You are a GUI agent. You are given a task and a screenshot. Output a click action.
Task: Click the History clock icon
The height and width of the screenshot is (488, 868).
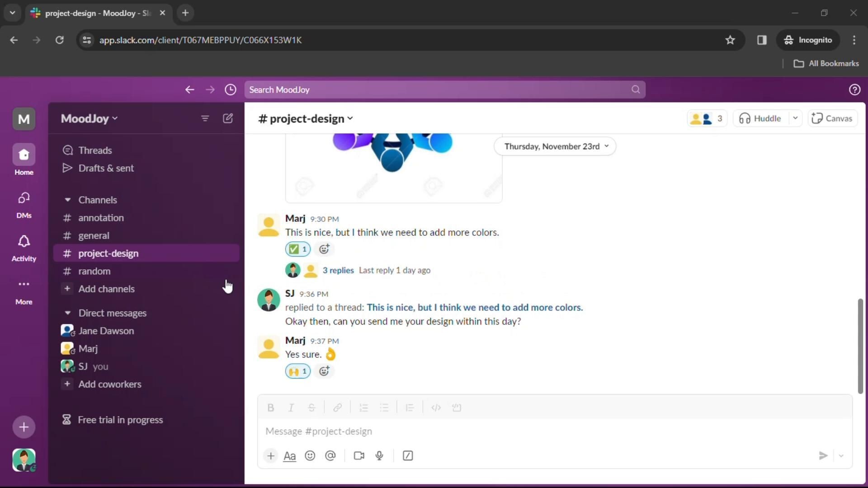231,89
